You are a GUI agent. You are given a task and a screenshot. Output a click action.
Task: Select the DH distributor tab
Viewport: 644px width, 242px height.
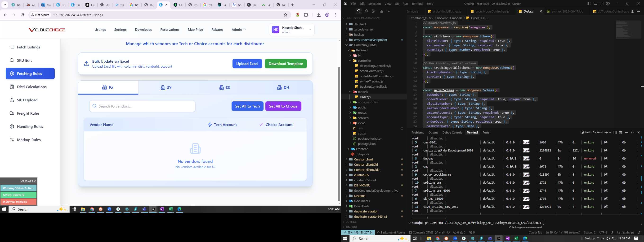click(x=283, y=88)
